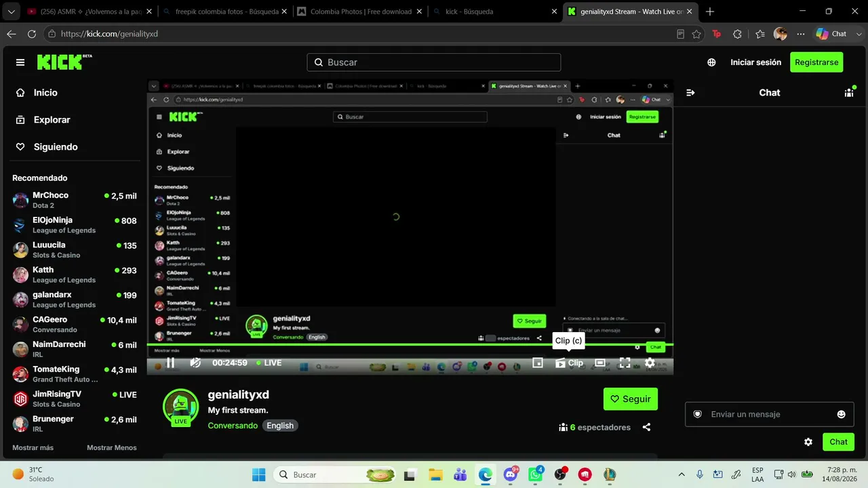Go back in browser history

[x=12, y=34]
